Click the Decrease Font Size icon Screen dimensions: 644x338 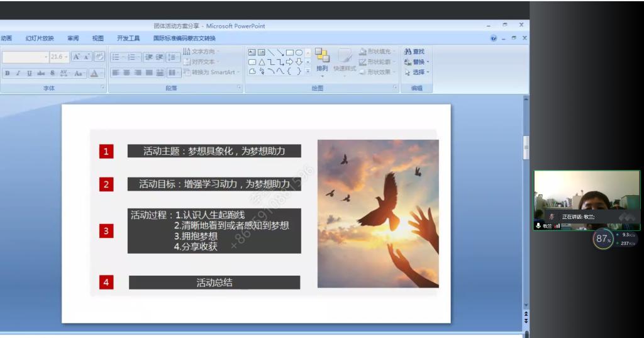point(87,57)
